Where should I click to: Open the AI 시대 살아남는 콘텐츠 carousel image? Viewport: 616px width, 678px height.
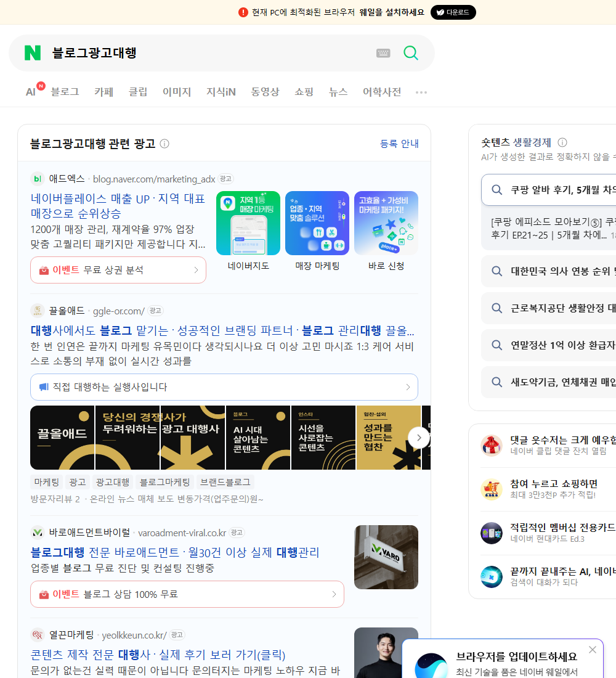tap(257, 438)
